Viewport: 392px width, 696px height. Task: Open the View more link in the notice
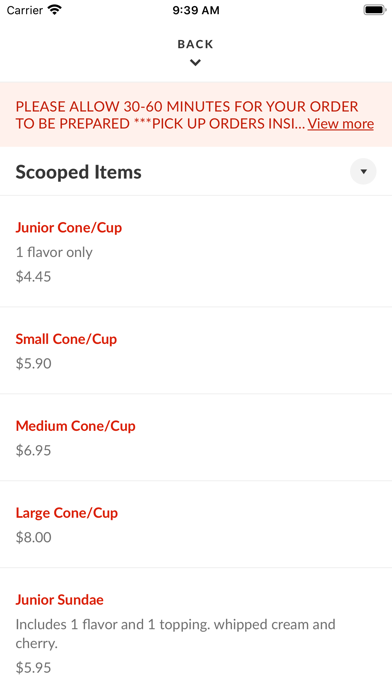341,123
